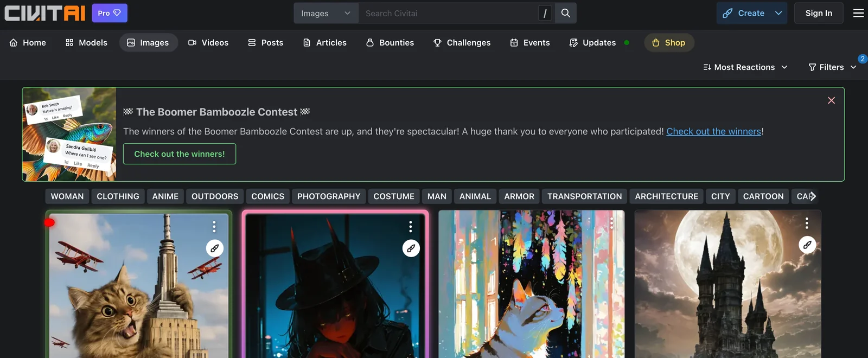Viewport: 868px width, 358px height.
Task: Click remix icon on giant cat image
Action: (x=215, y=248)
